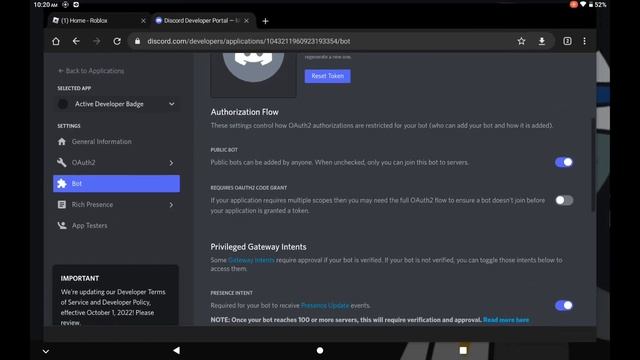Toggle the Public Bot switch
Viewport: 640px width, 360px height.
coord(564,162)
